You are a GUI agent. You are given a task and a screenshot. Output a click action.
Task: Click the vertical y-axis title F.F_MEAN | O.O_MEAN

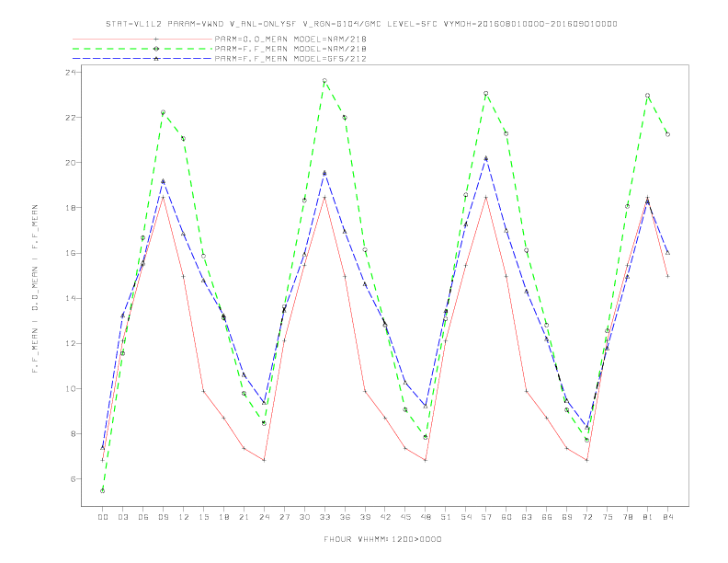pyautogui.click(x=35, y=289)
